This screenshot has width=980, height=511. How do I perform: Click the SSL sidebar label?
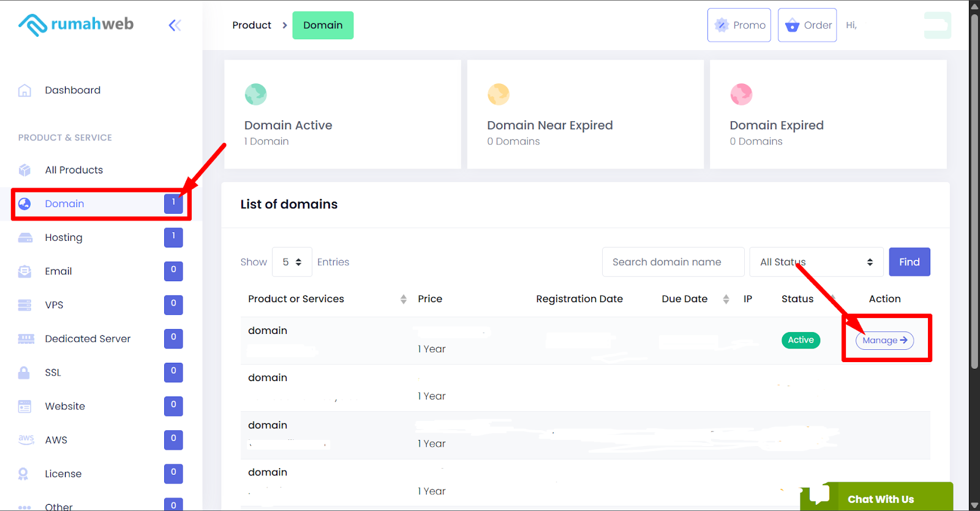53,373
